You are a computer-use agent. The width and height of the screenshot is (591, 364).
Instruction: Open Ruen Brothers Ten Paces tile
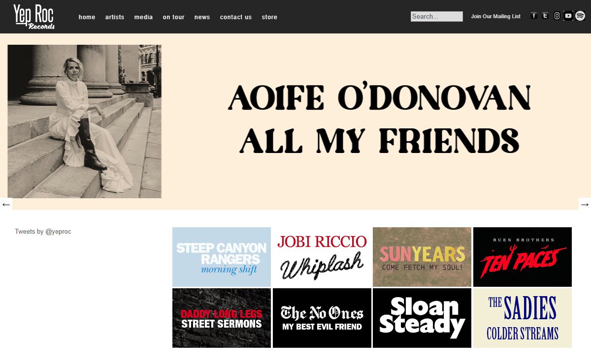(523, 257)
